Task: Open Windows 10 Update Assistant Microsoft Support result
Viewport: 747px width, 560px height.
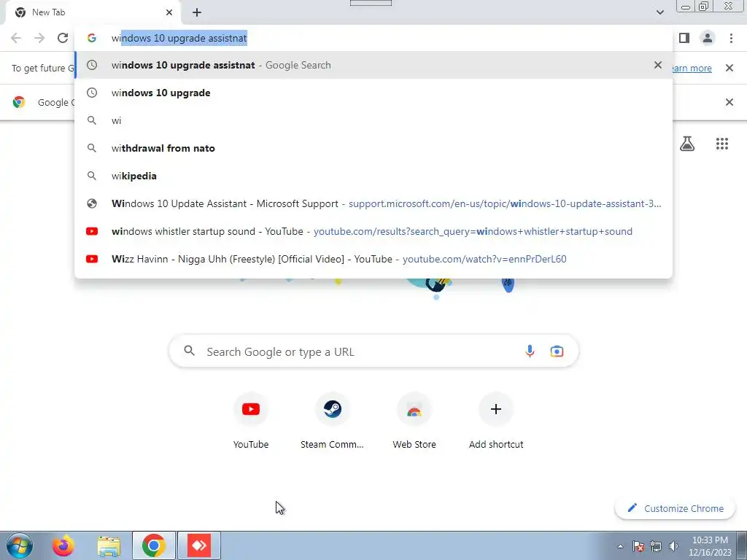Action: click(373, 204)
